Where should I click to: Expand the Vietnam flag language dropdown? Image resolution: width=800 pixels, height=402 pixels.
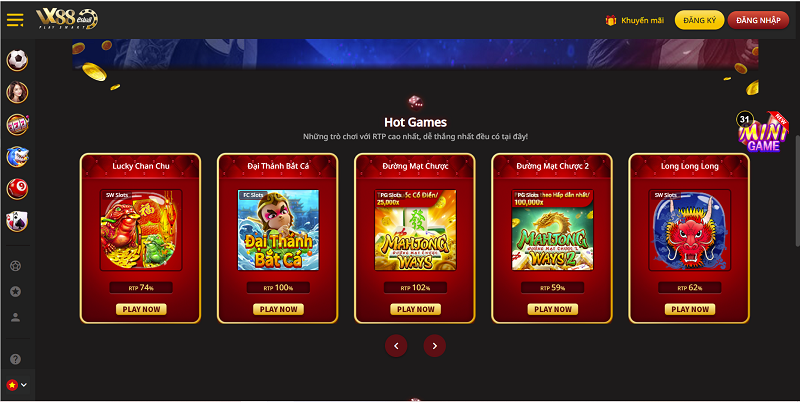coord(17,385)
